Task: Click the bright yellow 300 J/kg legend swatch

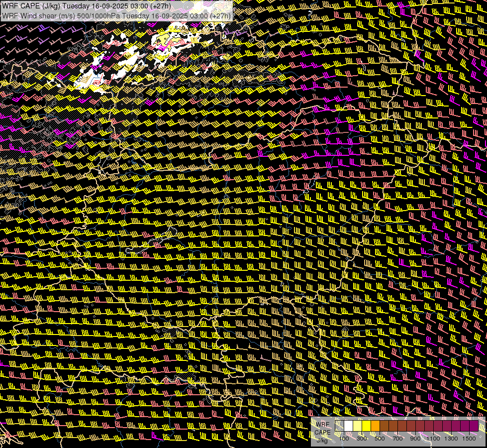Action: coord(366,426)
